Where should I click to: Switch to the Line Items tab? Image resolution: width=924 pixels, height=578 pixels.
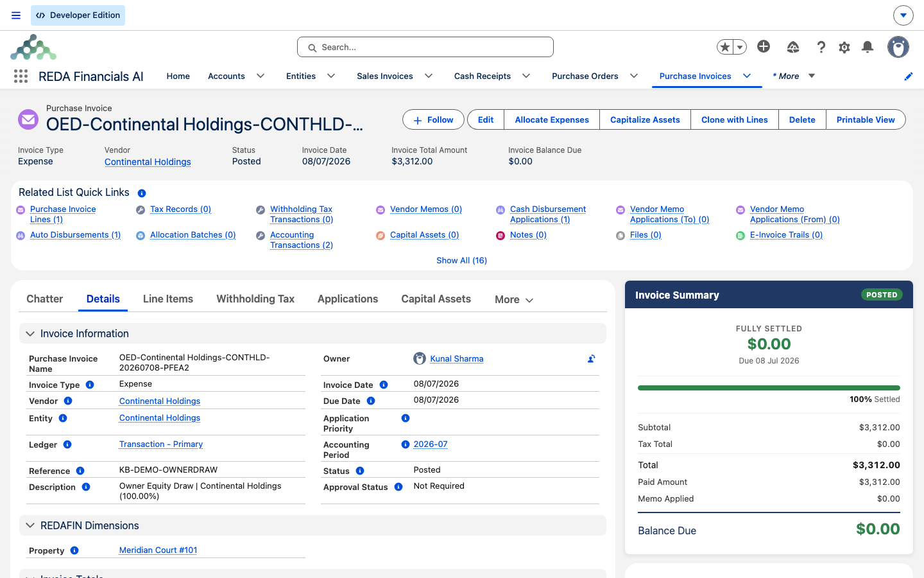168,299
